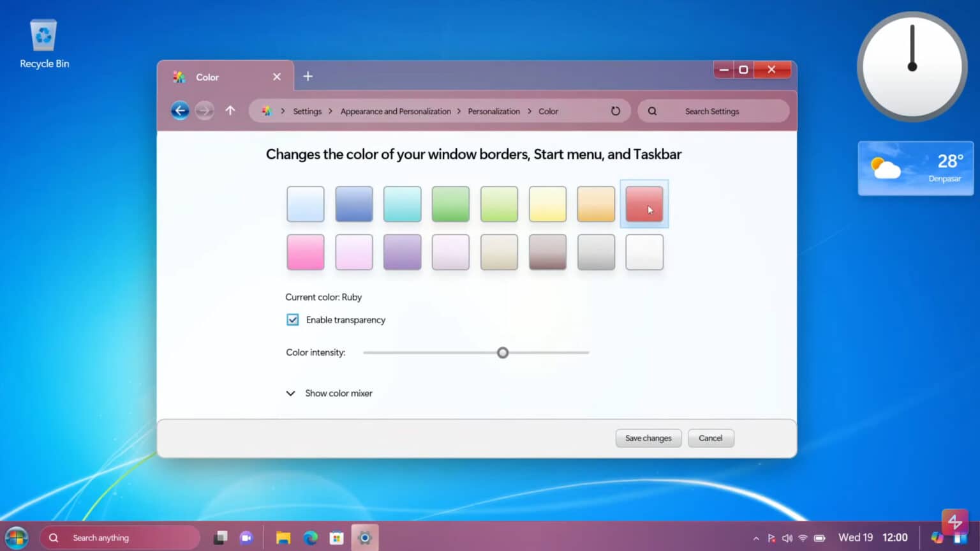The image size is (980, 551).
Task: Open the breadcrumb arrow after Personalization
Action: 530,110
